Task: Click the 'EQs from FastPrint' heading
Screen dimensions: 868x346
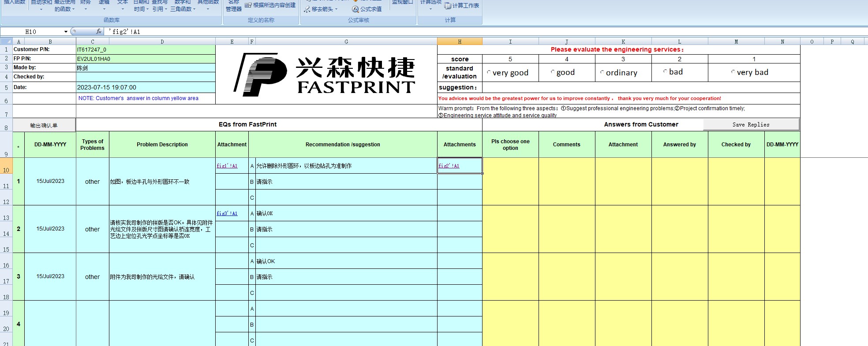Action: tap(247, 124)
